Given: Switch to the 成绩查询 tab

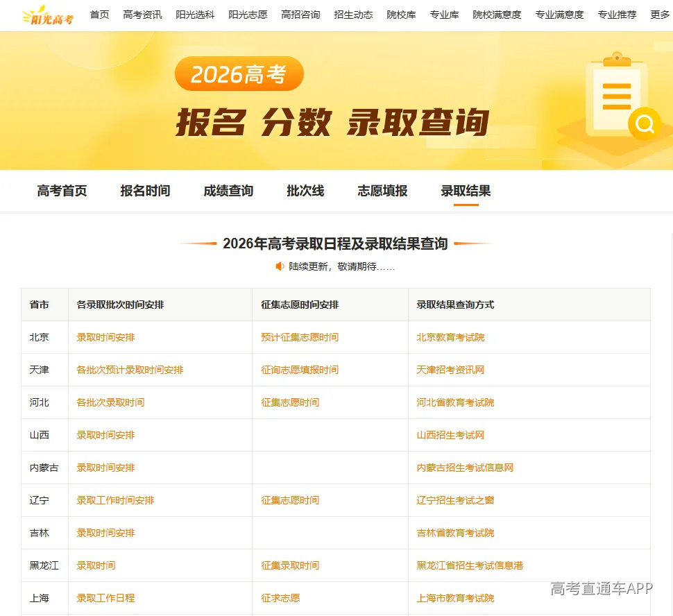Looking at the screenshot, I should 228,191.
